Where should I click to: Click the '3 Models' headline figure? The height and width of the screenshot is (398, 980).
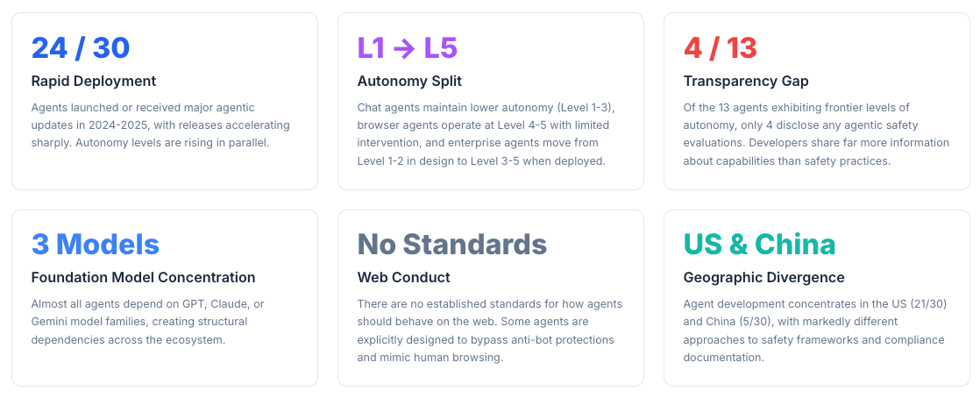pyautogui.click(x=96, y=244)
